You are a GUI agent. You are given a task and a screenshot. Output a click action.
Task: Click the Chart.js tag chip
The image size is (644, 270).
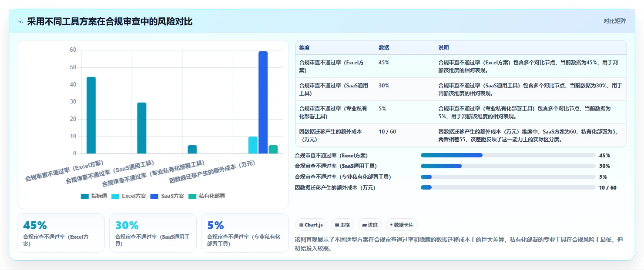coord(311,225)
